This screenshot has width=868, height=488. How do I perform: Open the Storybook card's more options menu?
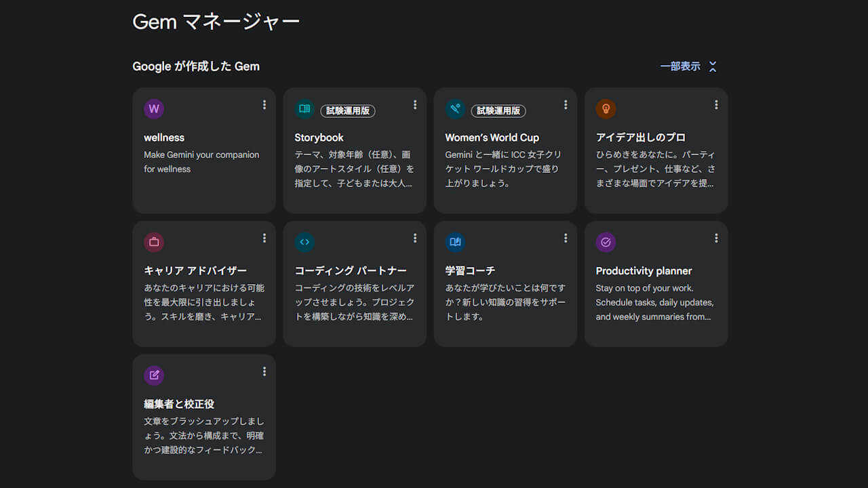point(415,105)
